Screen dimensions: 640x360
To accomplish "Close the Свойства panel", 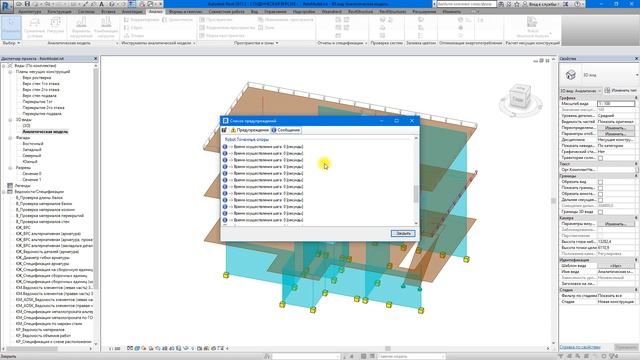I will point(636,59).
